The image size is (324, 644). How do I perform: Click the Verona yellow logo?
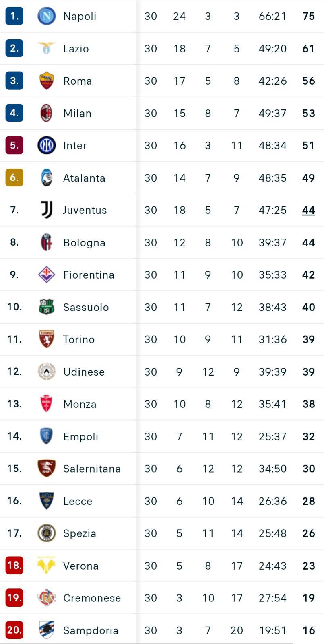[x=46, y=566]
